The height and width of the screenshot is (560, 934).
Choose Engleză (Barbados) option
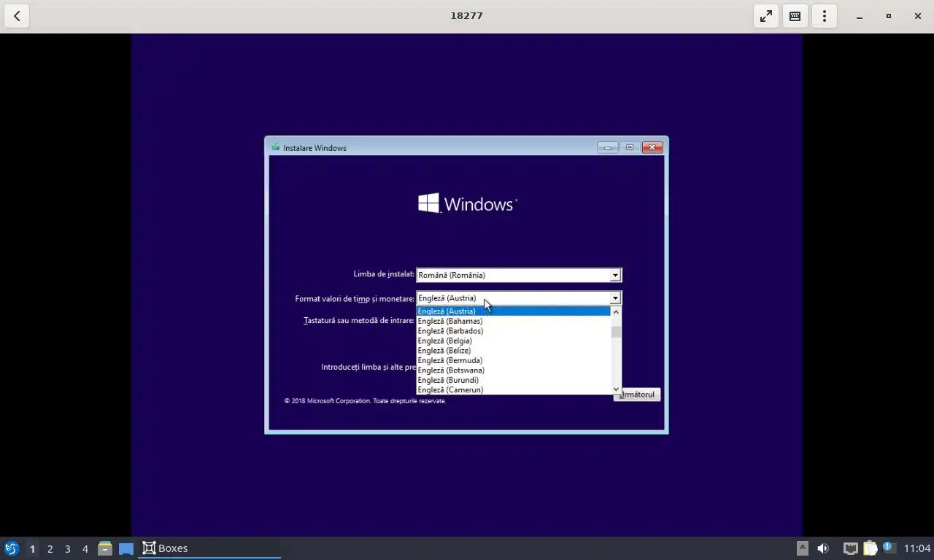tap(513, 331)
